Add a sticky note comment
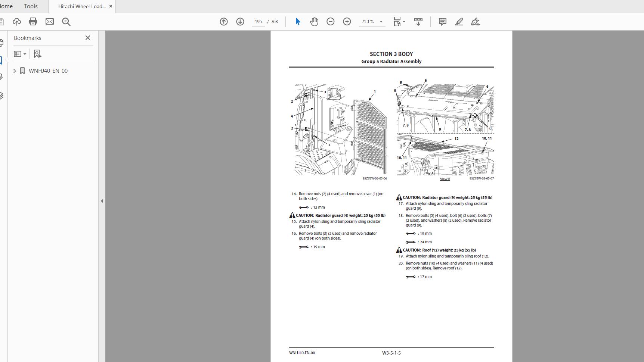This screenshot has height=362, width=644. (x=443, y=22)
